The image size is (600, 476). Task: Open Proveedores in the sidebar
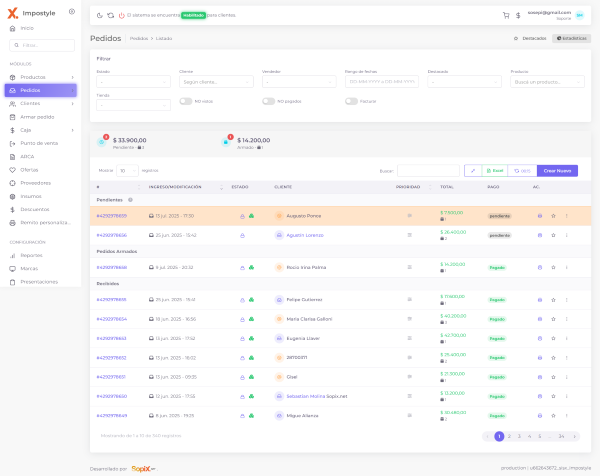point(36,182)
